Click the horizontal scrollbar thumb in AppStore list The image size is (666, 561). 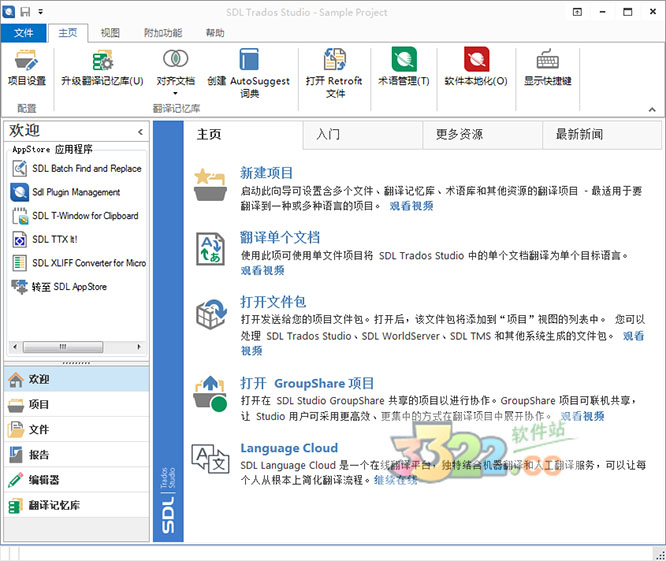62,347
